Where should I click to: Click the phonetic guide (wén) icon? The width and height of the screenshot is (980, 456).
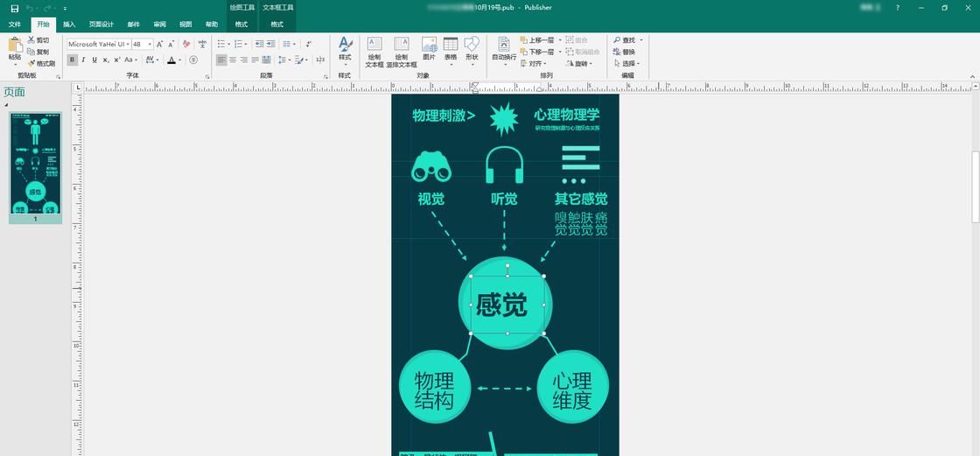pyautogui.click(x=202, y=44)
